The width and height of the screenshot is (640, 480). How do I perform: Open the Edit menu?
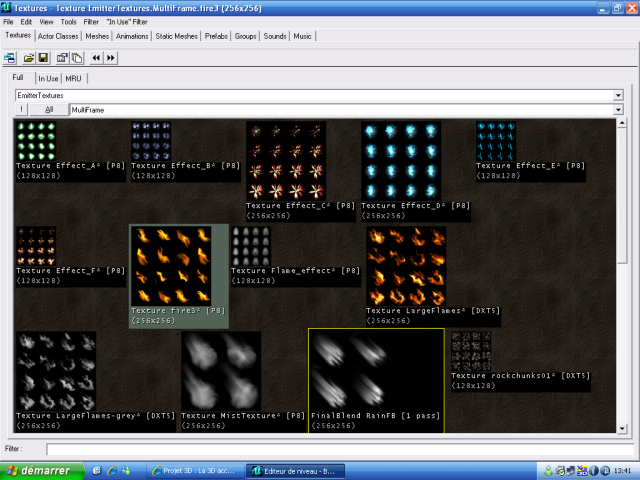[x=26, y=22]
